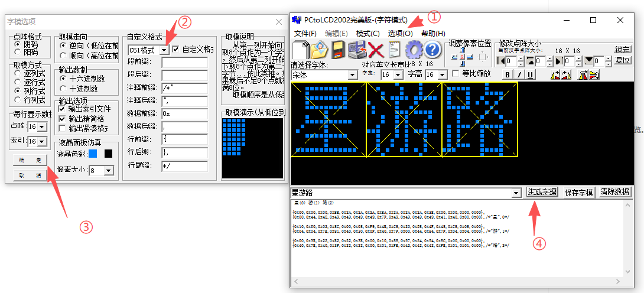
Task: Open the 文件(F) menu
Action: (x=305, y=33)
